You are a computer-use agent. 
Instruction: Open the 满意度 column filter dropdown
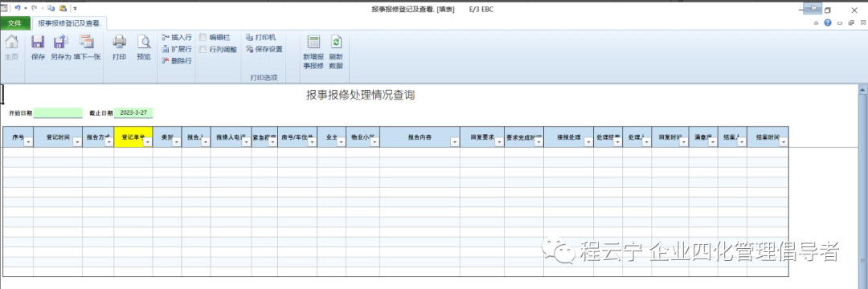tap(712, 142)
